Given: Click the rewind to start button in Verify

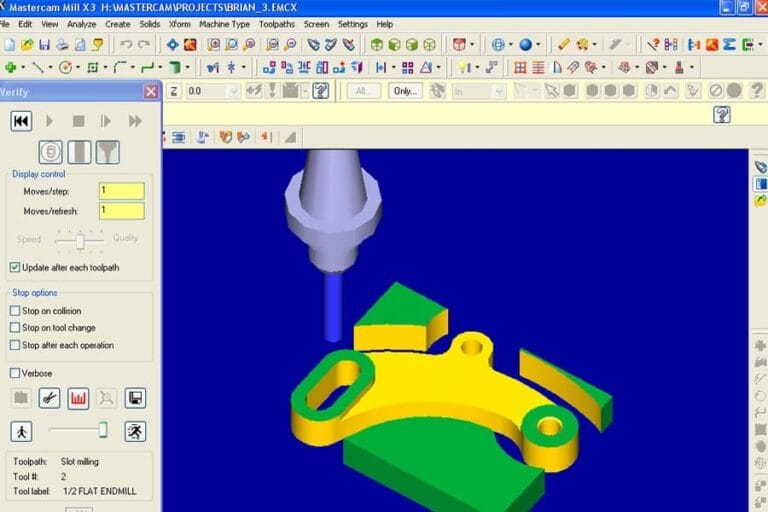Looking at the screenshot, I should 21,121.
